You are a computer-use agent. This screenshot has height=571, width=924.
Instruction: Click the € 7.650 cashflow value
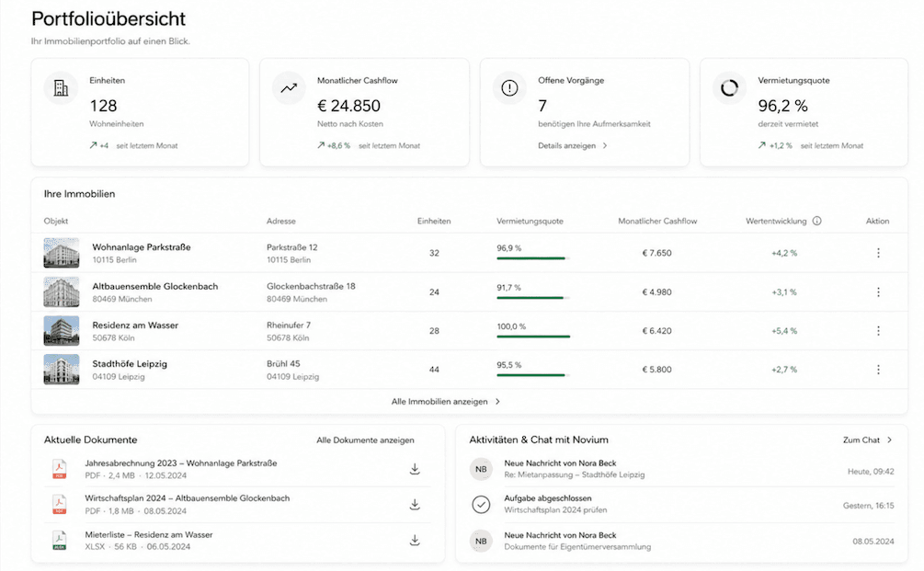tap(657, 253)
